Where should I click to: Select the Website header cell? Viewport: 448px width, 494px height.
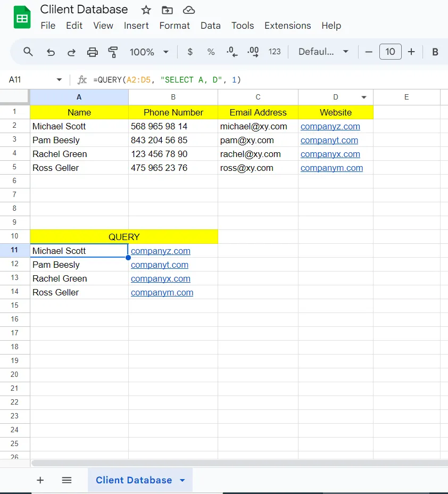click(336, 112)
